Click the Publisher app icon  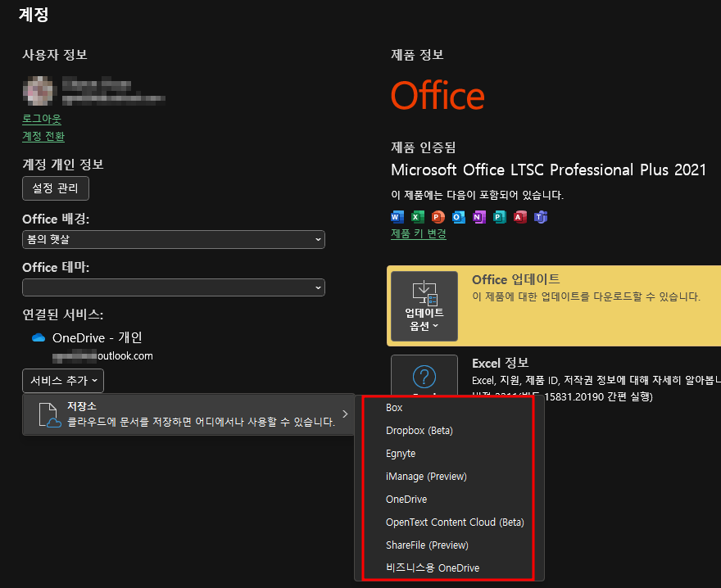pyautogui.click(x=499, y=216)
